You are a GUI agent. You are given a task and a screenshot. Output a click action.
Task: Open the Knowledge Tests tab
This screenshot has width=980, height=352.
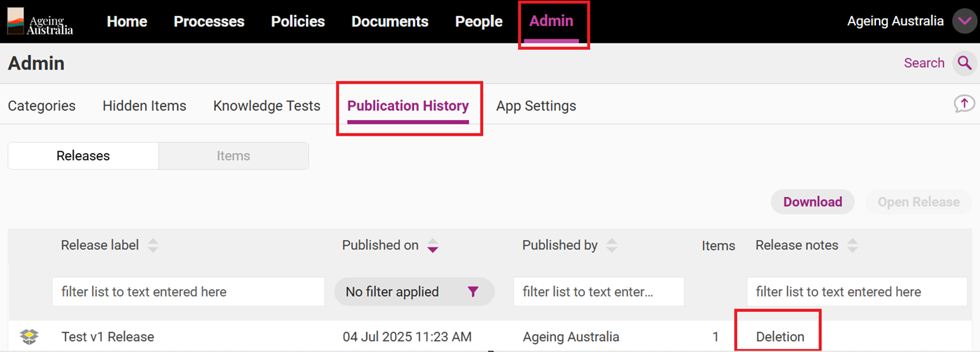[267, 106]
